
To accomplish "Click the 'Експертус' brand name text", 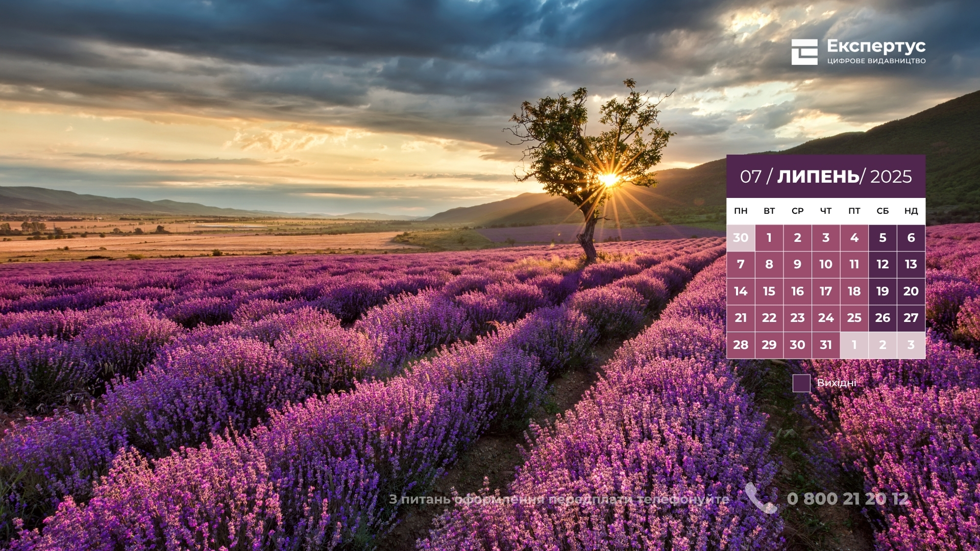I will pos(876,46).
